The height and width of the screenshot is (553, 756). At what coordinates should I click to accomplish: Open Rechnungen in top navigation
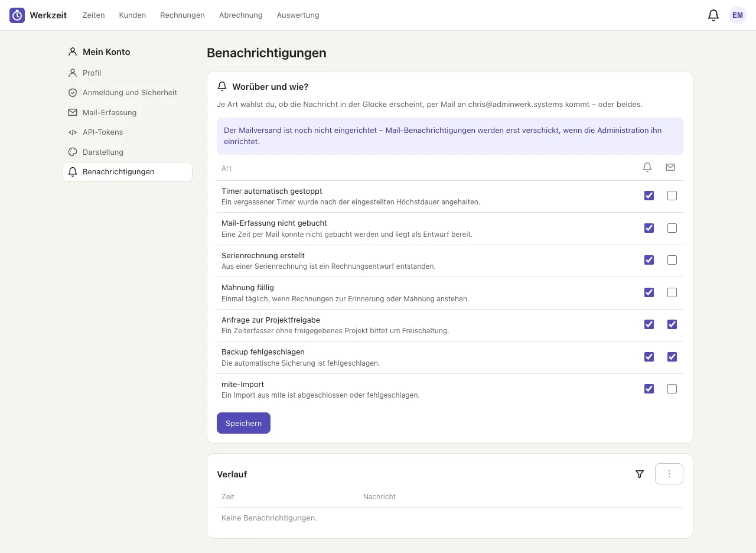[183, 15]
